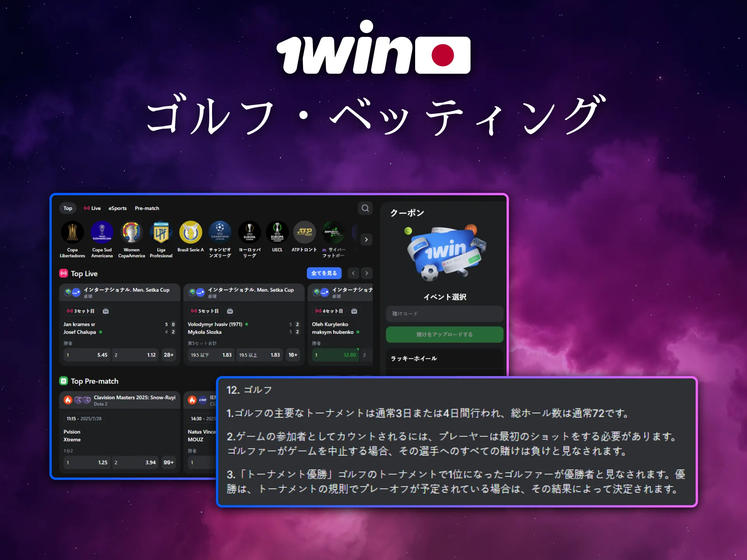Go to previous Top Live matches
The height and width of the screenshot is (560, 747).
(x=353, y=273)
